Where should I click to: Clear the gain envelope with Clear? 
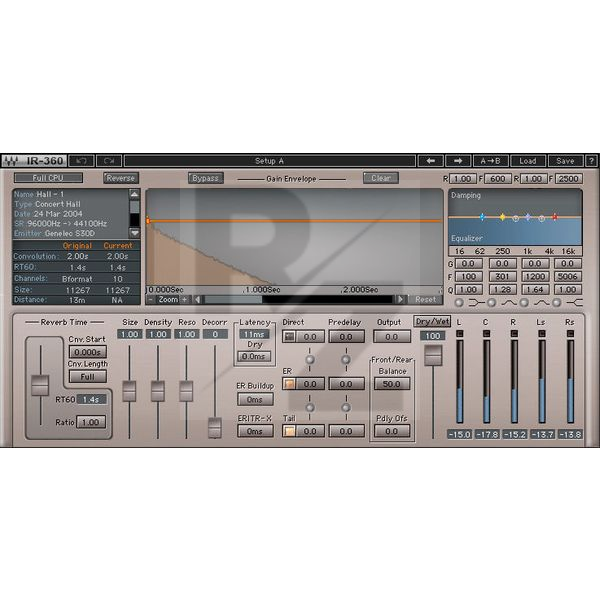point(381,178)
